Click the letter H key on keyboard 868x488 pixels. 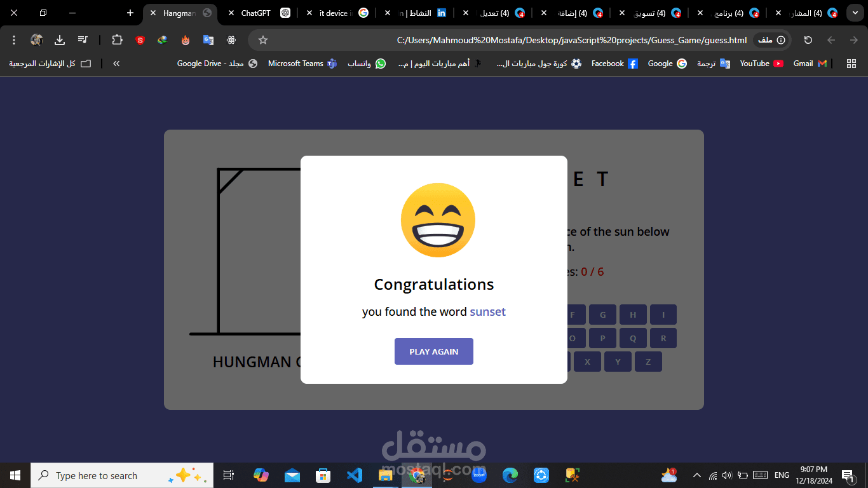633,315
